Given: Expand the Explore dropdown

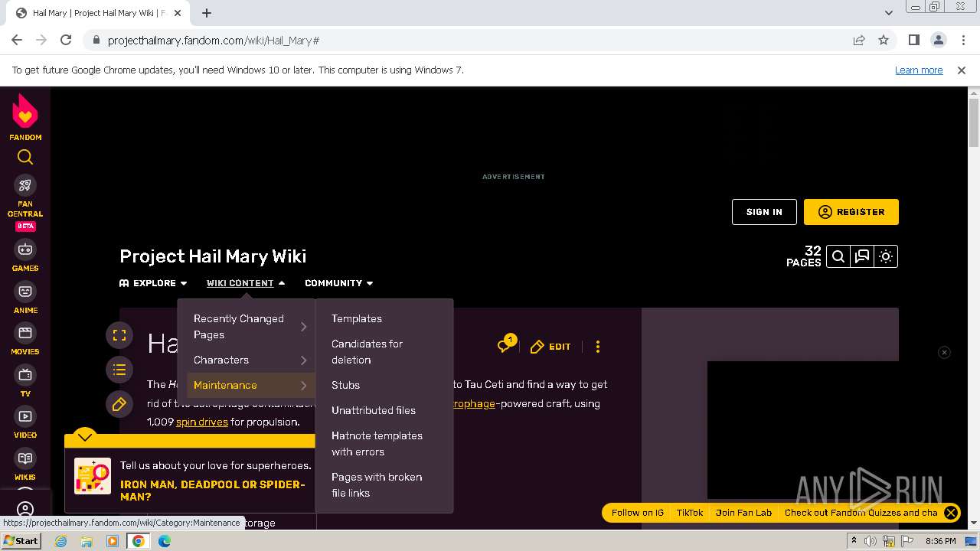Looking at the screenshot, I should point(153,283).
